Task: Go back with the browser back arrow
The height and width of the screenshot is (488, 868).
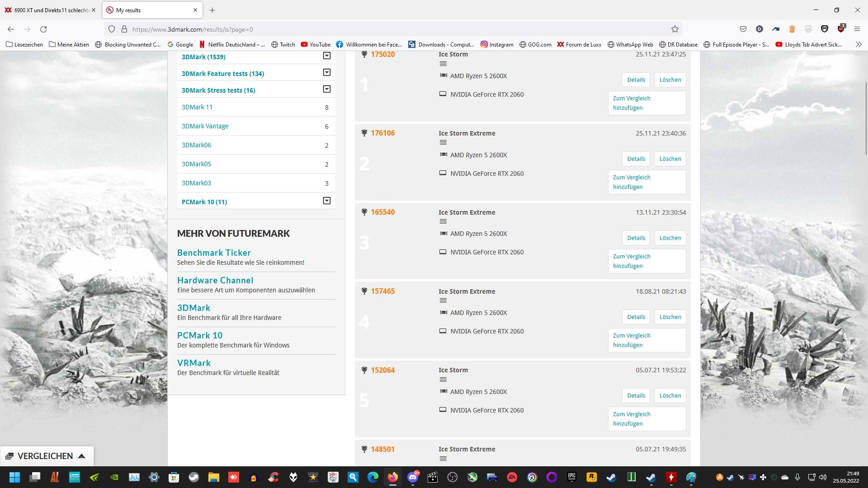Action: click(x=11, y=29)
